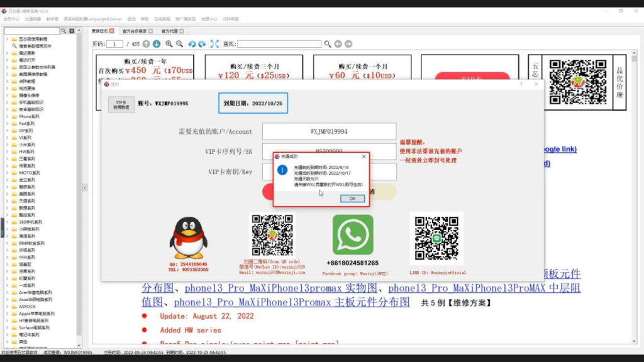This screenshot has width=644, height=362.
Task: Zoom in on the document
Action: (x=169, y=44)
